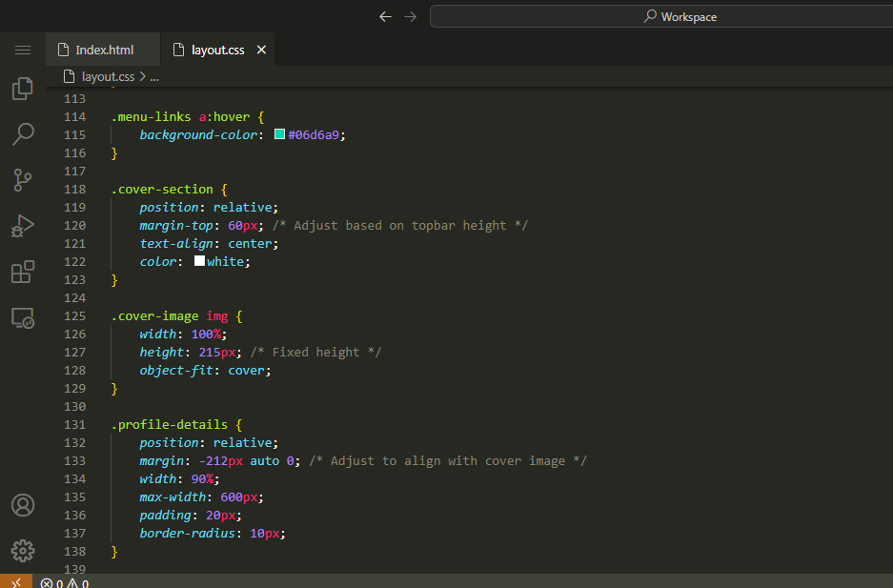Select the layout.css tab
Screen dimensions: 893x588
pyautogui.click(x=217, y=51)
